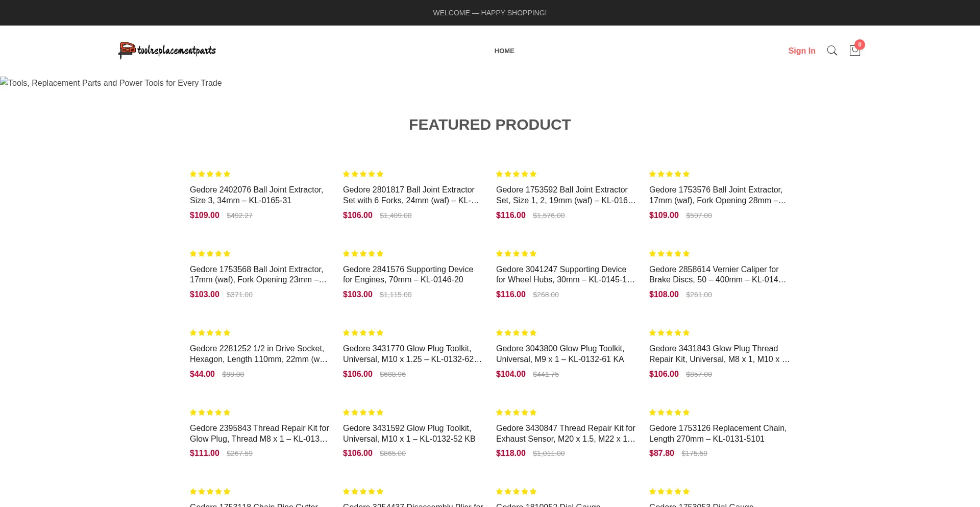The image size is (980, 507).
Task: Go to the HOME menu item
Action: [504, 51]
